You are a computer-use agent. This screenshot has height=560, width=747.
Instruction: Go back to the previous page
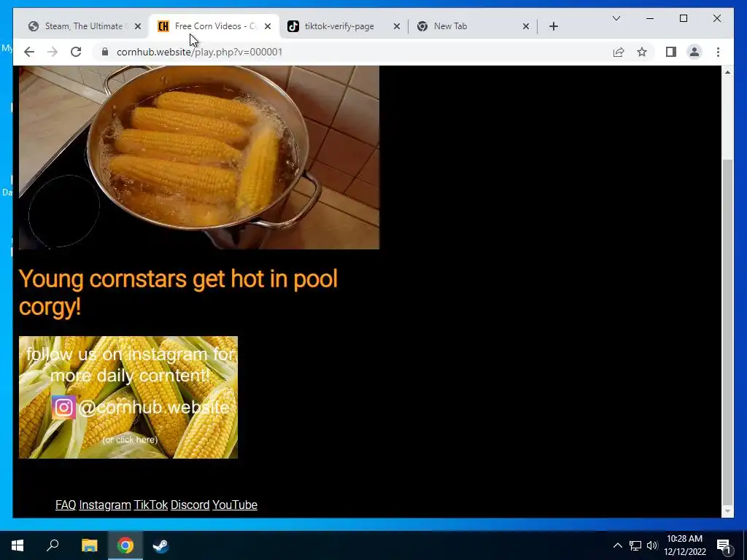[x=29, y=52]
